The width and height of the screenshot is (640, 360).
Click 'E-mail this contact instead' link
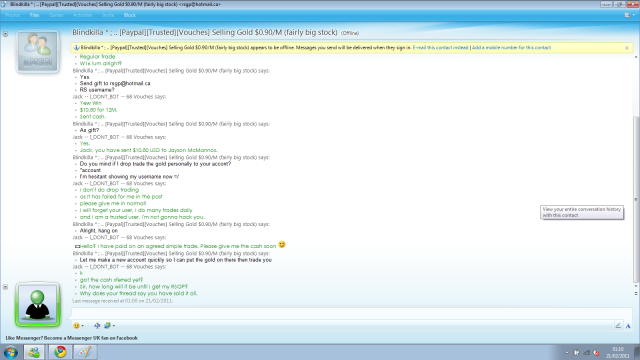pyautogui.click(x=440, y=48)
